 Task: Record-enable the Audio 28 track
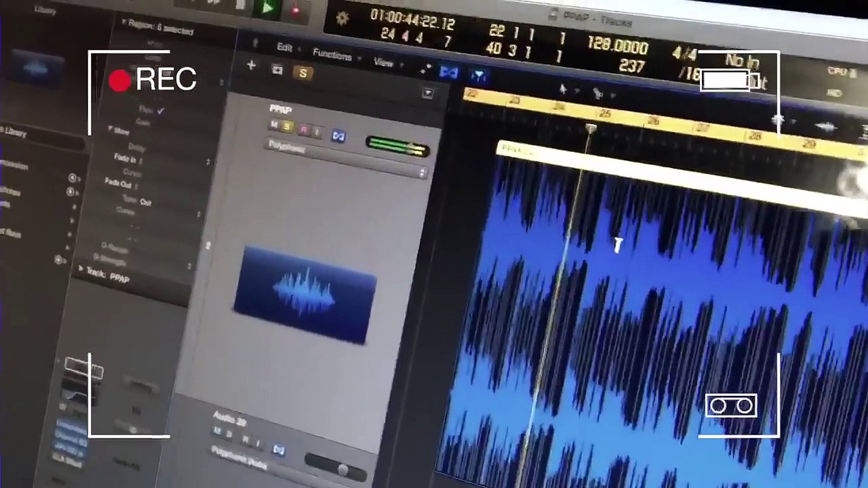[x=246, y=439]
